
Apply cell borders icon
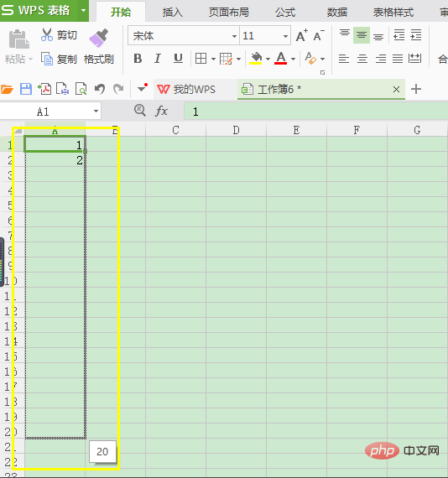(x=201, y=58)
